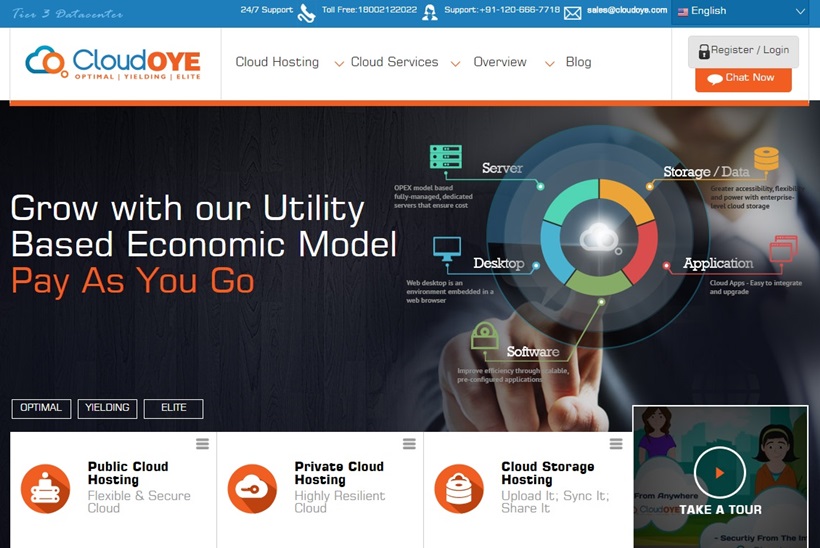Viewport: 820px width, 548px height.
Task: Expand the chevron after Overview
Action: [549, 64]
